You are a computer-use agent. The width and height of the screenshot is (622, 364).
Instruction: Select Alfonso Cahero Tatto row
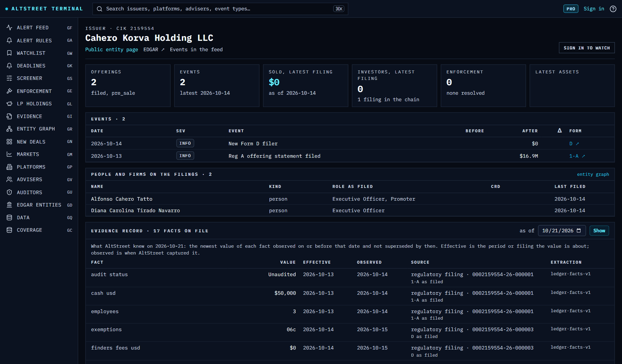point(350,199)
